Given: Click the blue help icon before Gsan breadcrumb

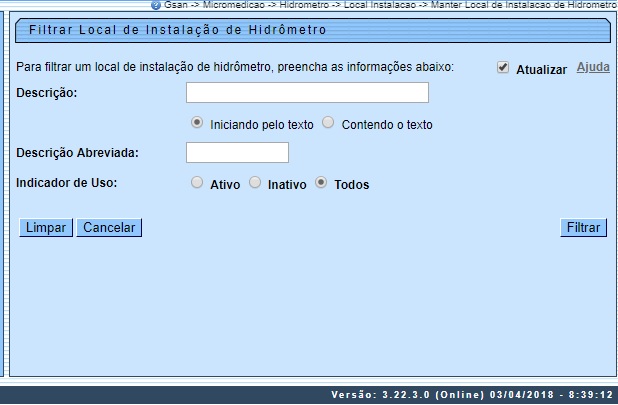Looking at the screenshot, I should (x=156, y=5).
